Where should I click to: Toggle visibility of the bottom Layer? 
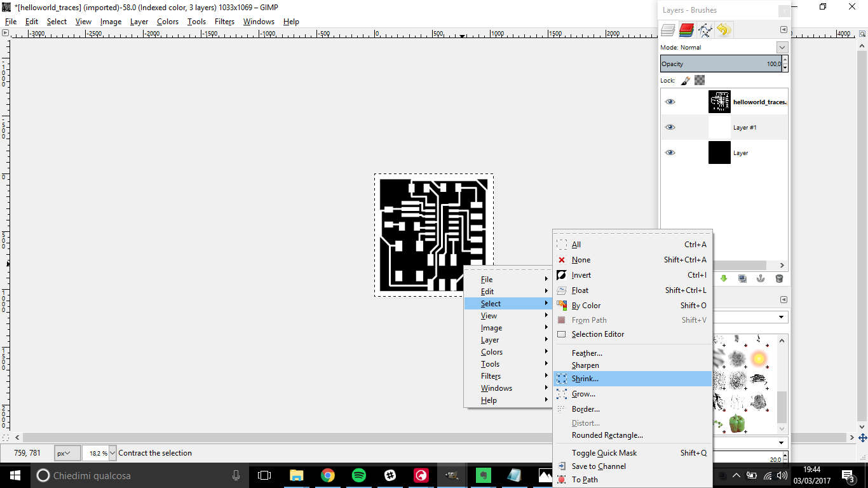670,152
